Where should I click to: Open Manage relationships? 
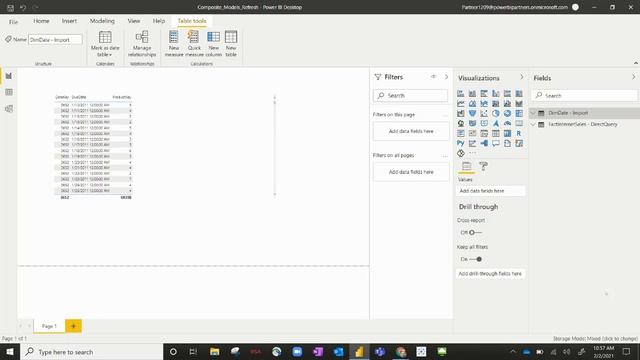(142, 43)
